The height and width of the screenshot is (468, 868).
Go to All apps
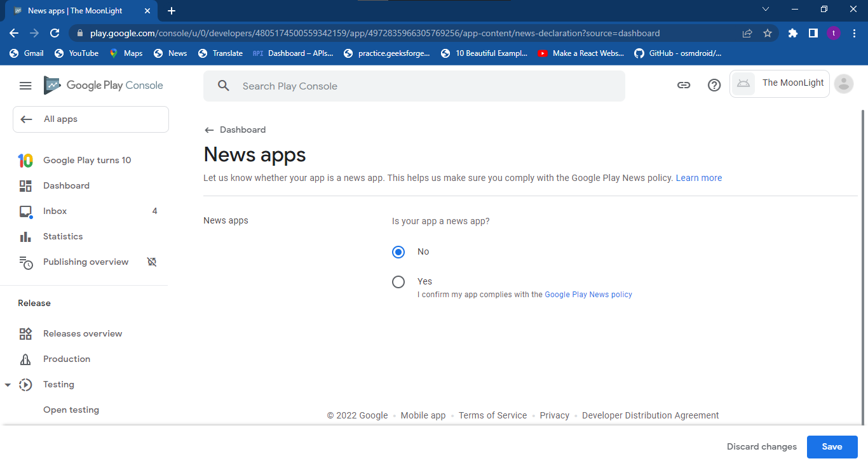click(x=91, y=119)
